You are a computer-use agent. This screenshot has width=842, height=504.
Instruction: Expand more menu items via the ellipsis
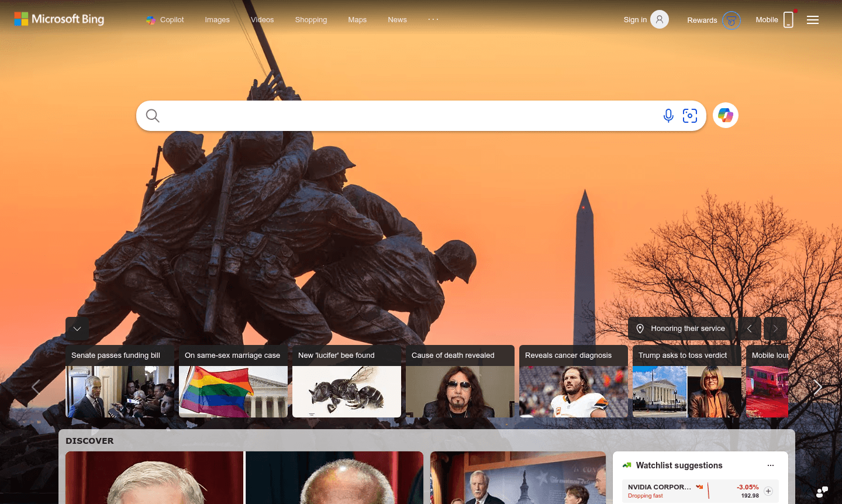433,19
